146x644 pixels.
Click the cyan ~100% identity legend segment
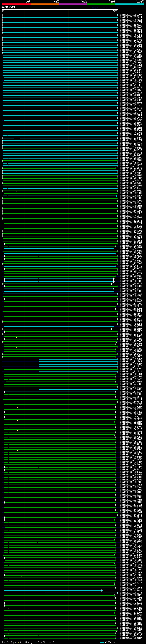tap(130, 4)
